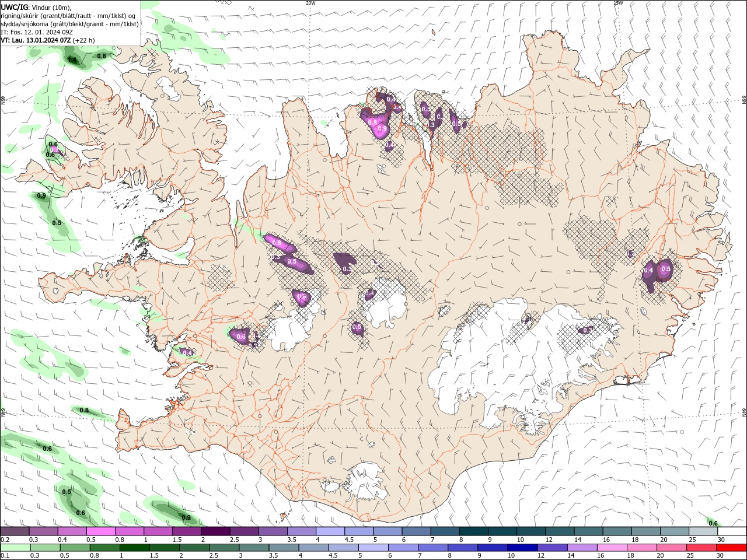
Task: Click the 'slydda/snjókoma' description line
Action: tap(69, 24)
